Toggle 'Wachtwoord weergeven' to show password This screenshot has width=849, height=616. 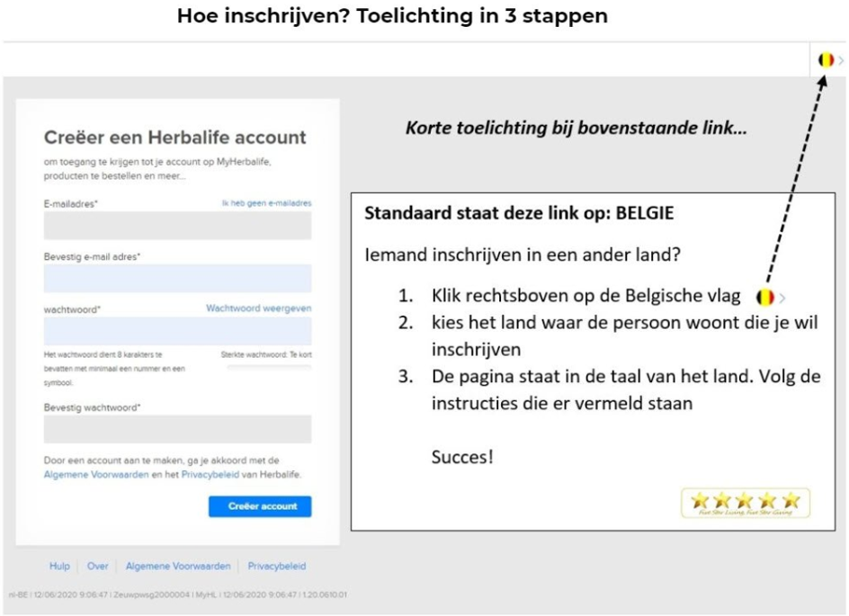click(x=259, y=308)
